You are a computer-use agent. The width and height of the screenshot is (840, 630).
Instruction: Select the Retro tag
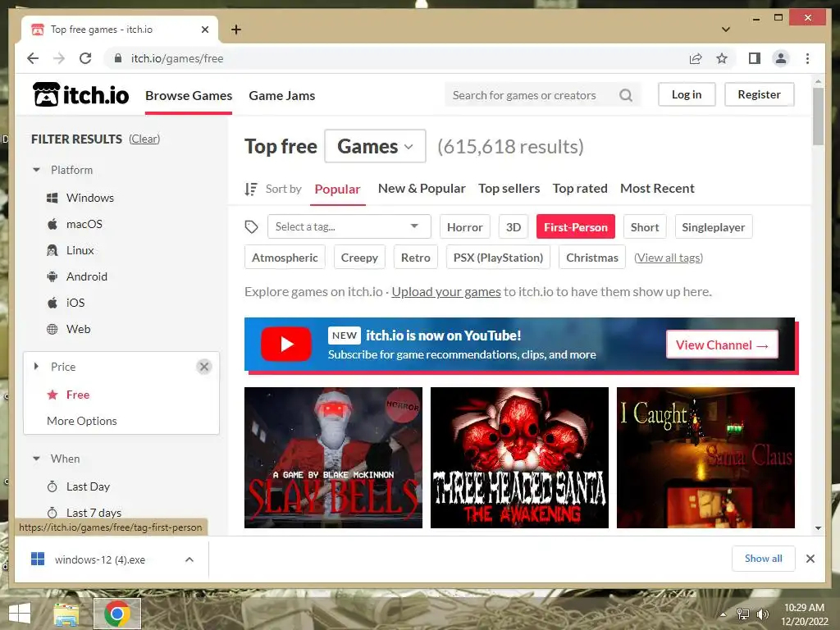(x=416, y=258)
